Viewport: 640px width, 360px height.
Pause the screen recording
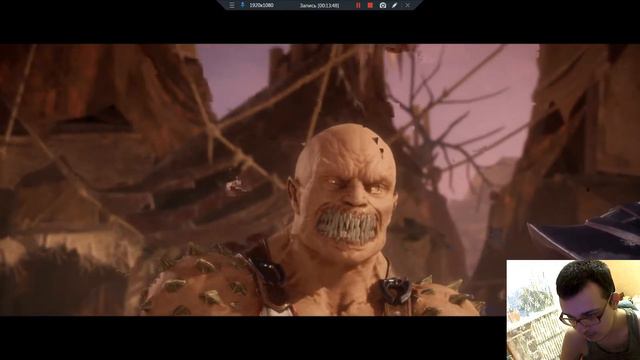click(358, 5)
